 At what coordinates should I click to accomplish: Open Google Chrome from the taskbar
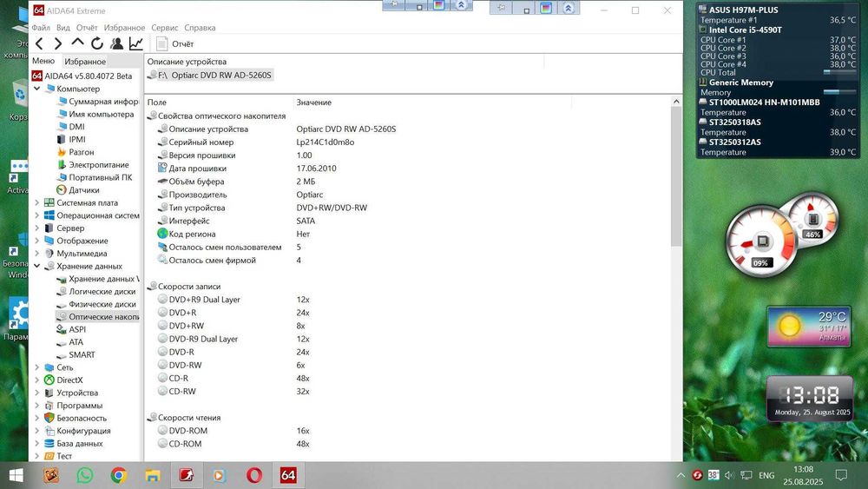click(118, 475)
